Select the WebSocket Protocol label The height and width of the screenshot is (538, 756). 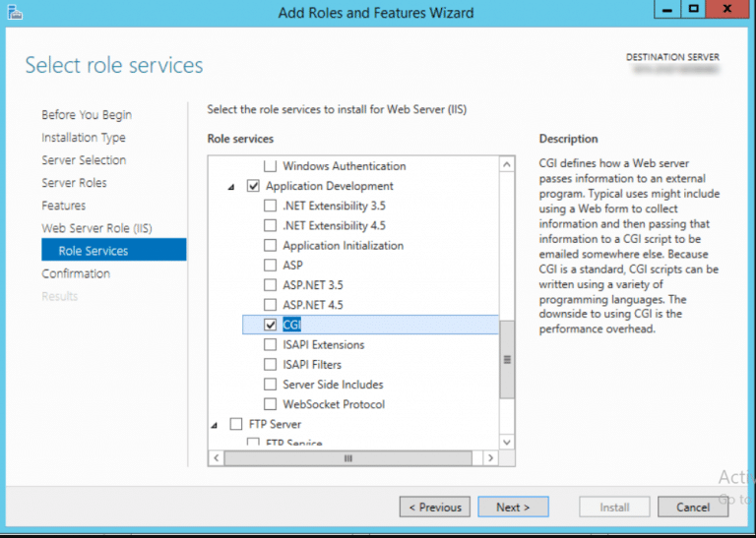[x=334, y=403]
